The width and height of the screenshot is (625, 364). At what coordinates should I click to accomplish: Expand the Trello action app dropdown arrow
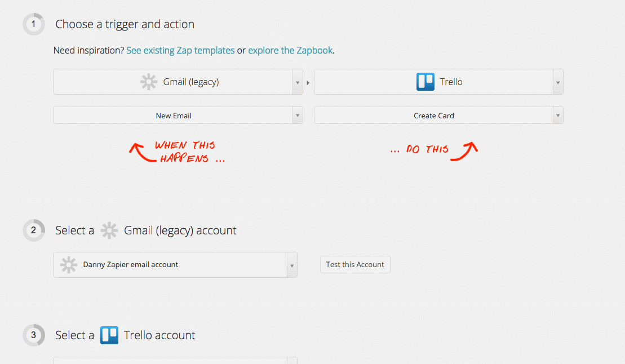coord(557,82)
